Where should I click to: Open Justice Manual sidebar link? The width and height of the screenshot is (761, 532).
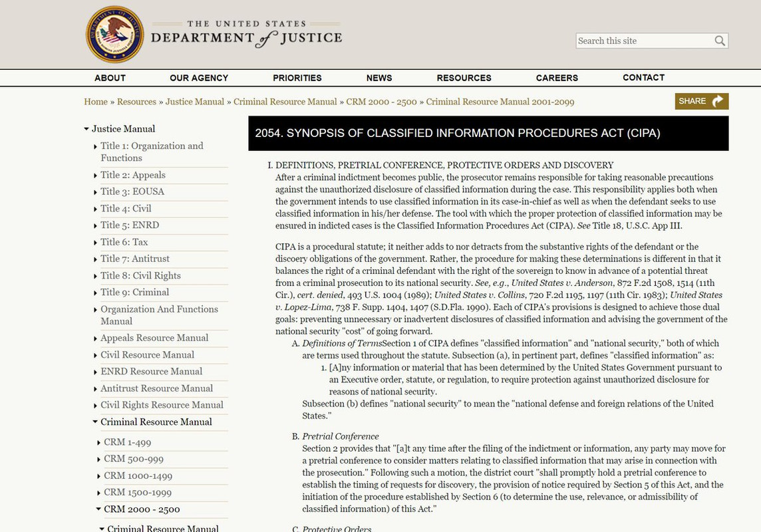click(x=123, y=128)
